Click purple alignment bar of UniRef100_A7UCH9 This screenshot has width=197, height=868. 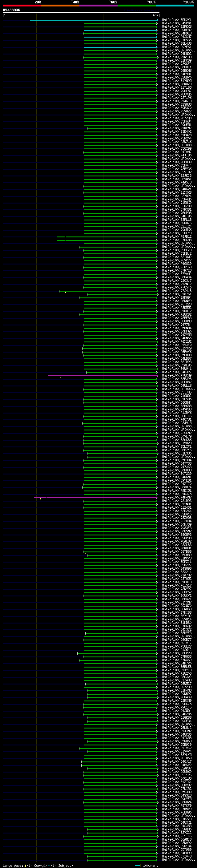coord(103,376)
